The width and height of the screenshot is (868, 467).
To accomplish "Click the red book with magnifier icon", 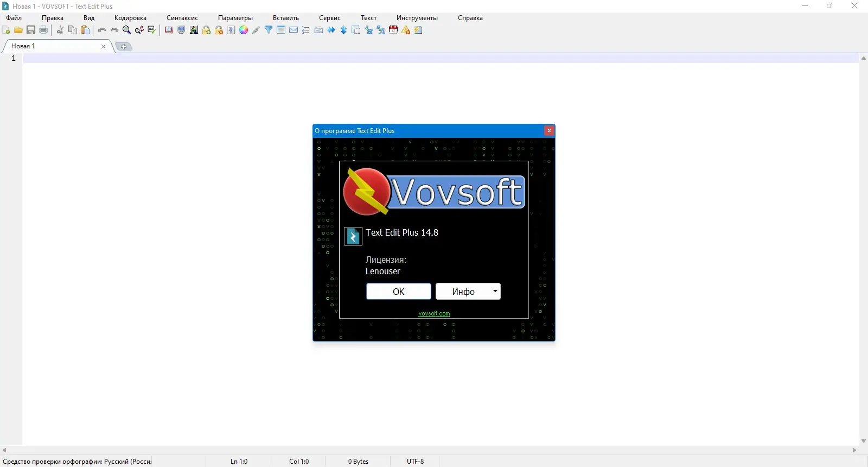I will point(169,30).
